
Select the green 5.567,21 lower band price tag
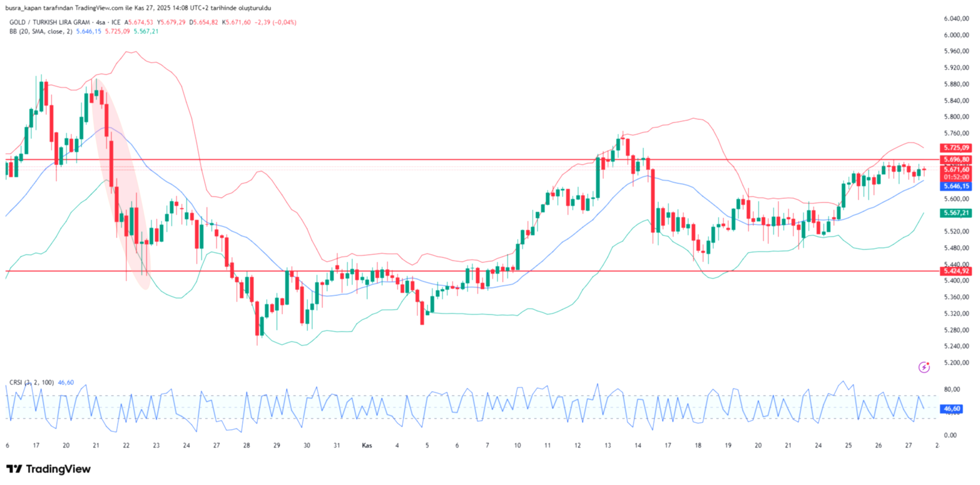[x=955, y=213]
